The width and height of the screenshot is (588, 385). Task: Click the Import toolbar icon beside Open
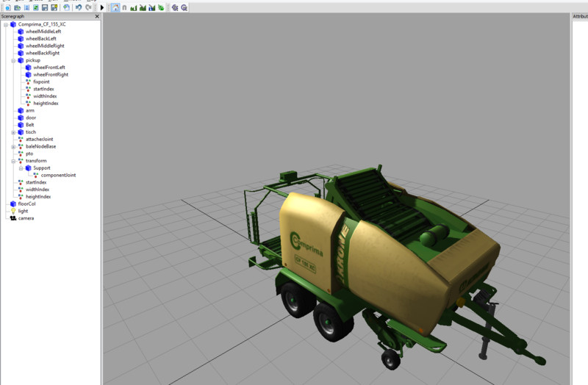(x=26, y=7)
